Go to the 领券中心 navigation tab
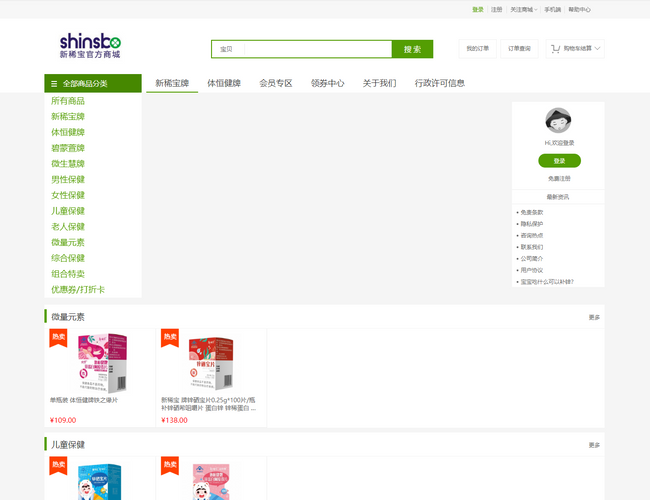Viewport: 650px width, 500px height. coord(327,83)
